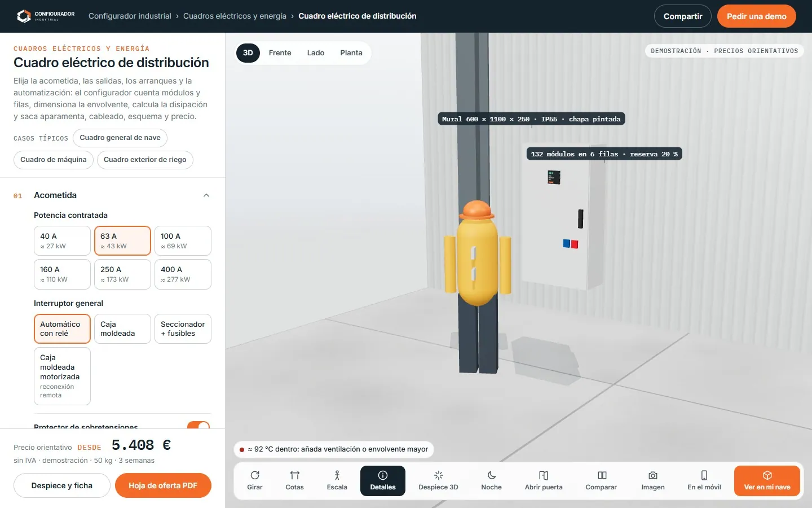
Task: Launch Ver en mi nave AR view
Action: click(x=767, y=481)
